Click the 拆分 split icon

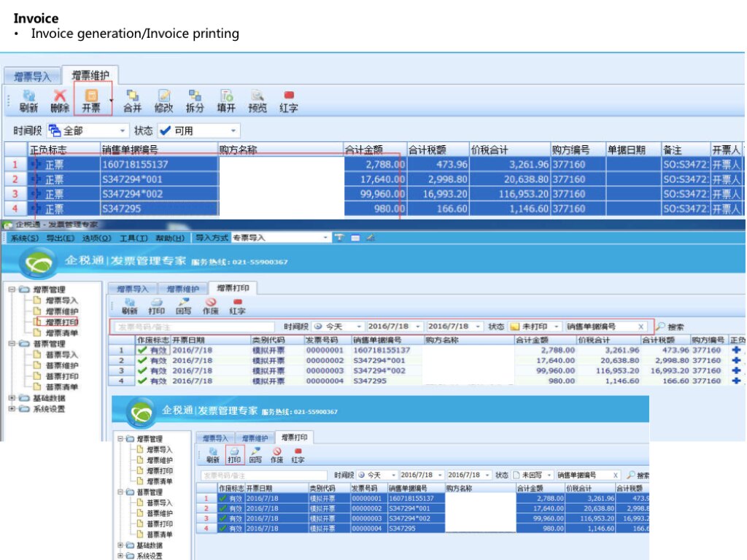195,101
